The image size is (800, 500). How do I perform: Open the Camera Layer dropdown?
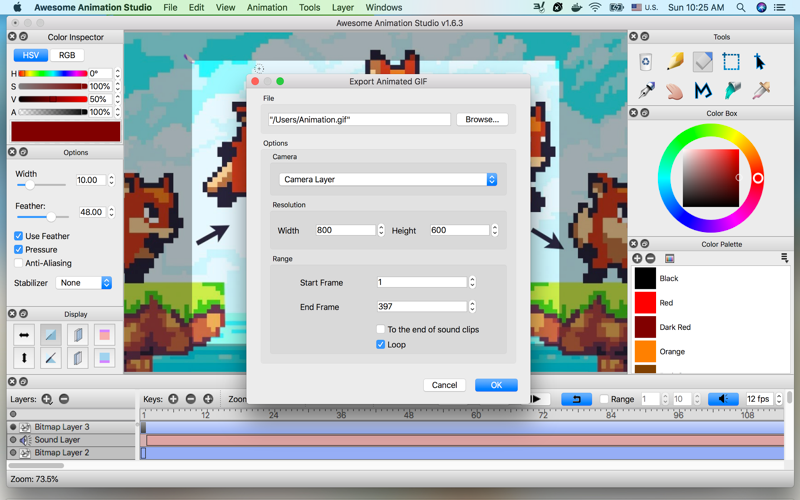(x=388, y=179)
